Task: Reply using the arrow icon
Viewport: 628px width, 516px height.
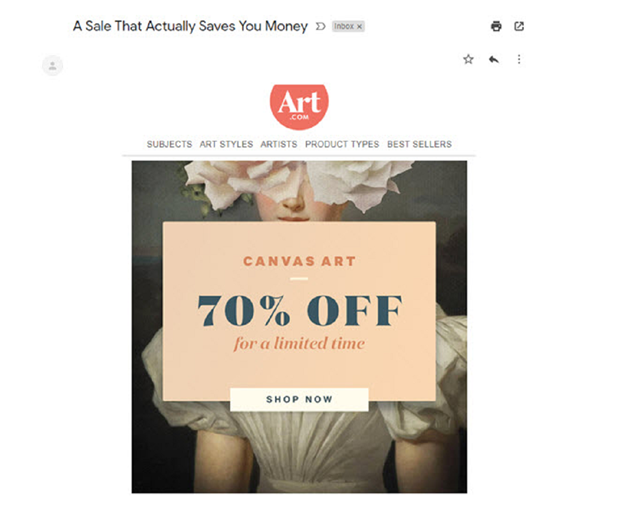Action: click(x=494, y=60)
